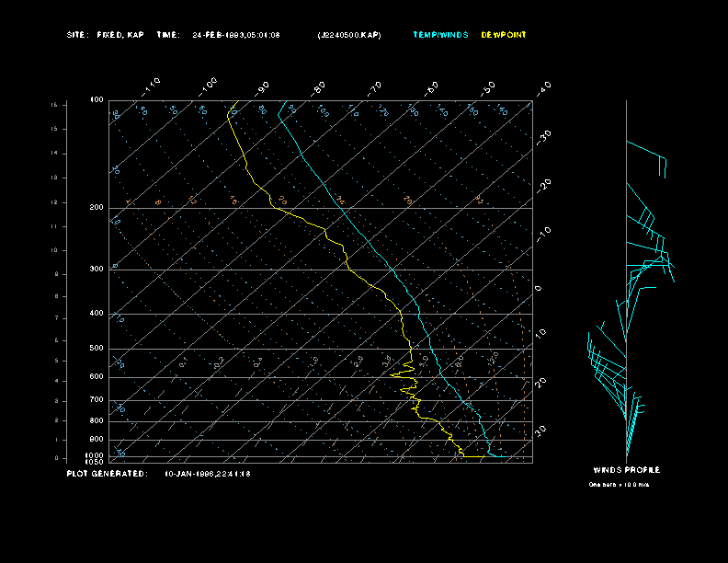
Task: Select the SITE: header label
Action: 77,35
